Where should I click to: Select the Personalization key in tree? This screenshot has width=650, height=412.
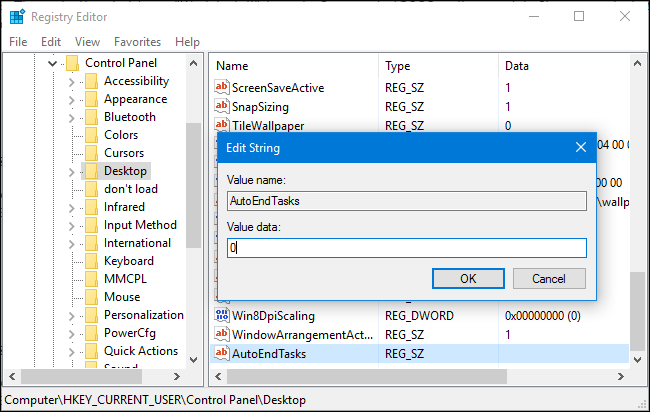(141, 315)
